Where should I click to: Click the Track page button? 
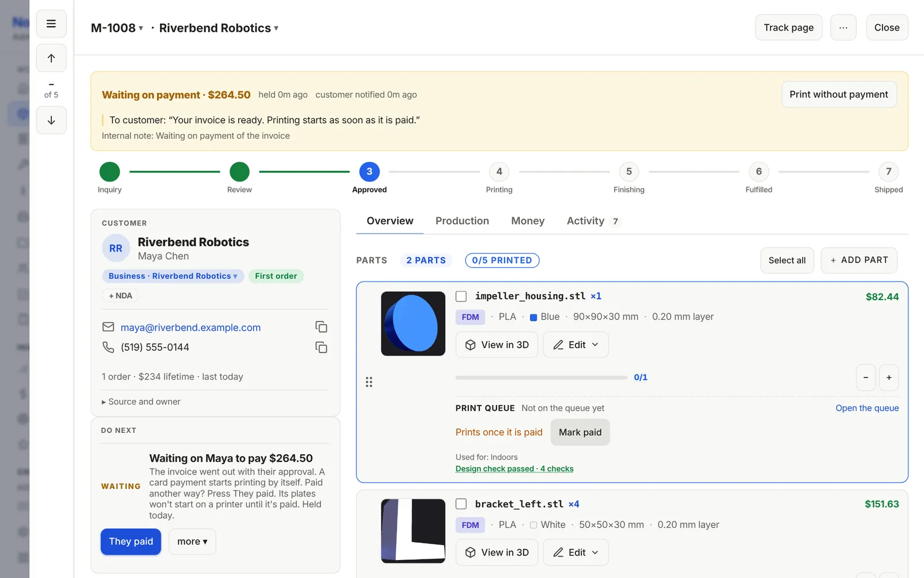click(x=789, y=28)
